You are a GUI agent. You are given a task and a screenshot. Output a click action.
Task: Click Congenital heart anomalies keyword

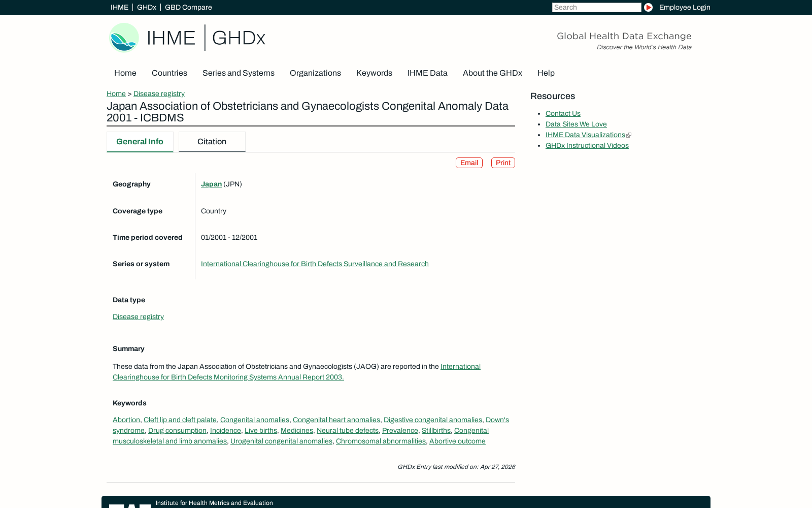coord(336,420)
